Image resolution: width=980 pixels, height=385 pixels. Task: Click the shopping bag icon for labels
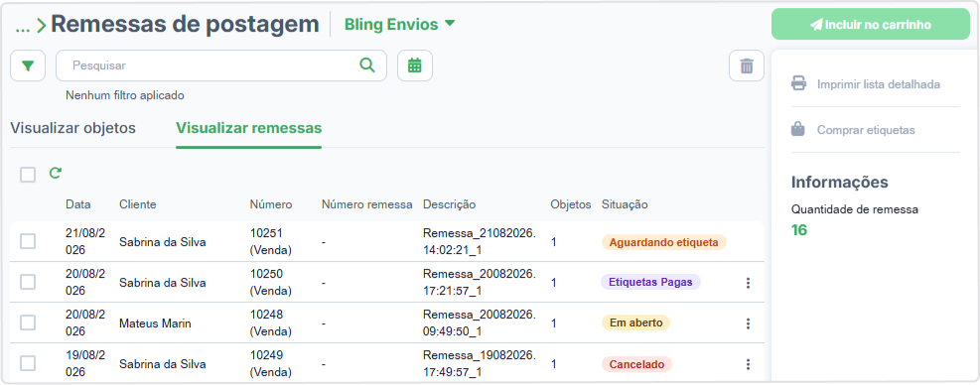798,129
